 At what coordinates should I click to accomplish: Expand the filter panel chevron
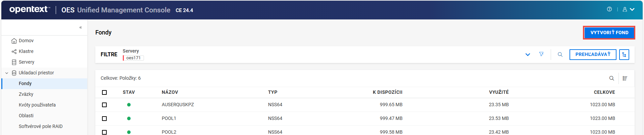tap(528, 55)
